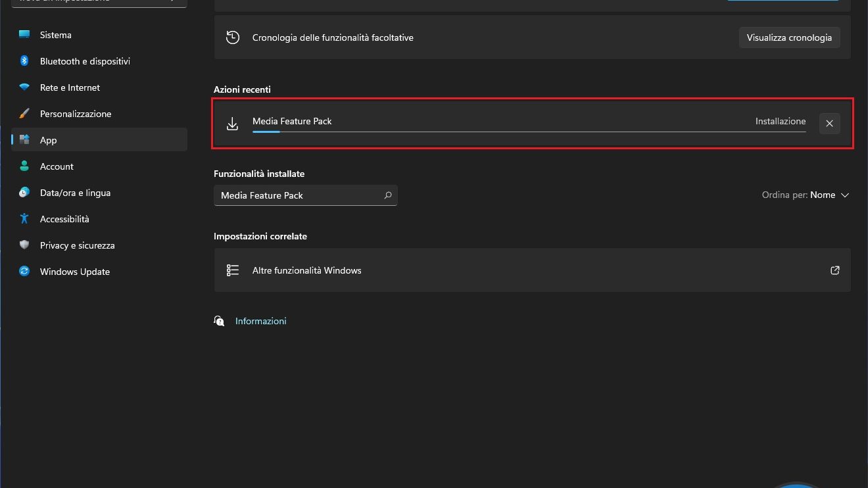Open the Informazioni help link
This screenshot has height=488, width=868.
coord(260,321)
